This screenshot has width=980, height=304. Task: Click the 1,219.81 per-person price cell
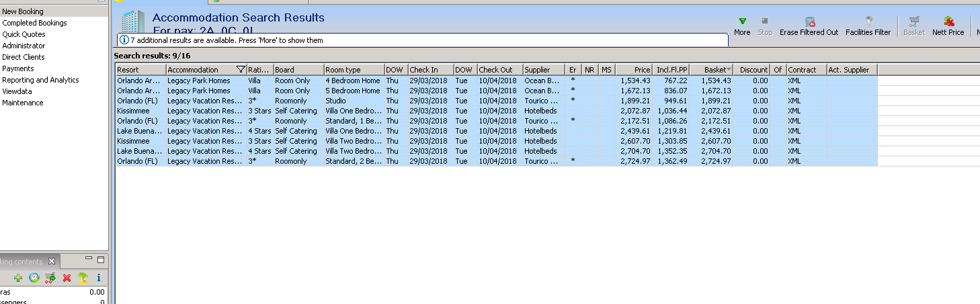coord(672,131)
